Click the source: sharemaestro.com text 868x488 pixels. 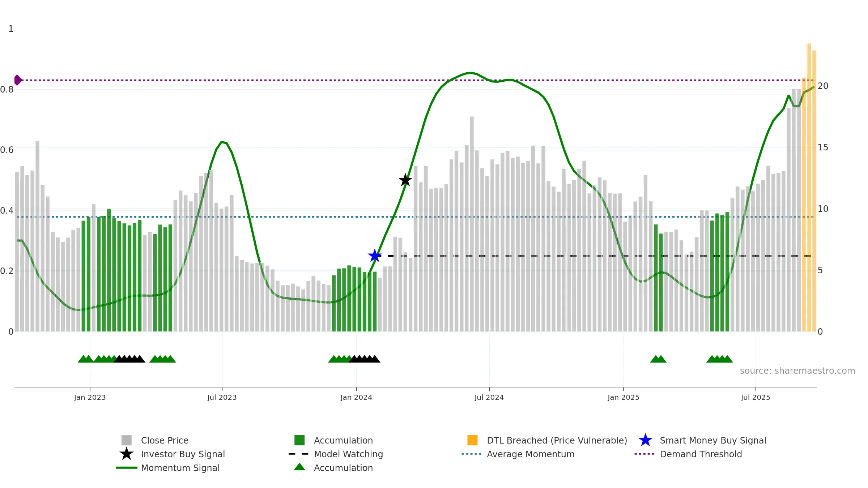point(797,371)
